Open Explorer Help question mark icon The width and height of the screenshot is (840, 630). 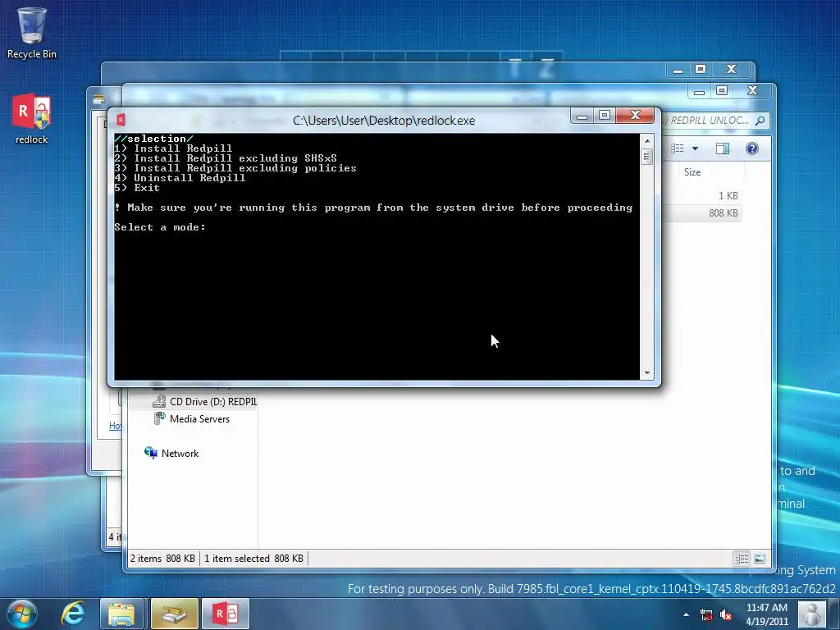click(x=751, y=148)
